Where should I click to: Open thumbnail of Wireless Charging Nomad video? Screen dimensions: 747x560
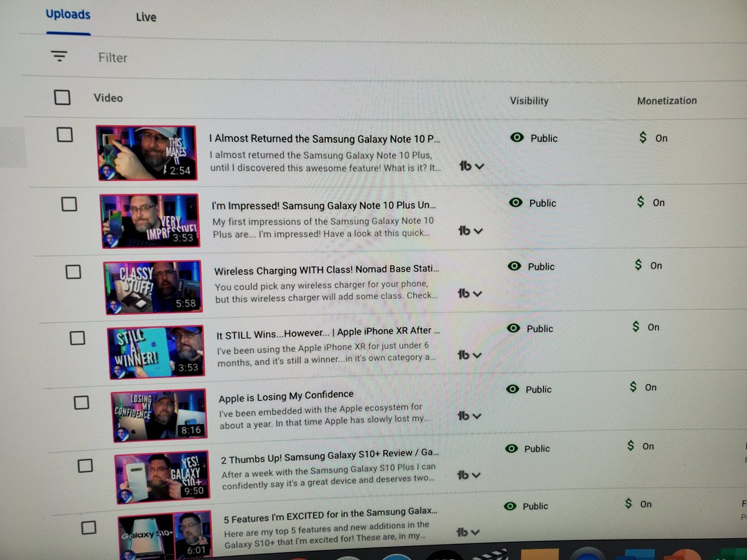tap(153, 287)
